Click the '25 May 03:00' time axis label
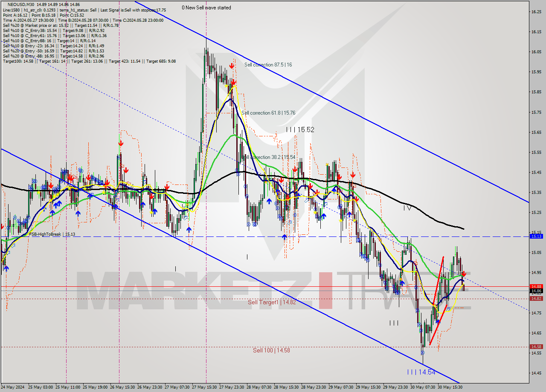This screenshot has height=392, width=546. (x=41, y=387)
